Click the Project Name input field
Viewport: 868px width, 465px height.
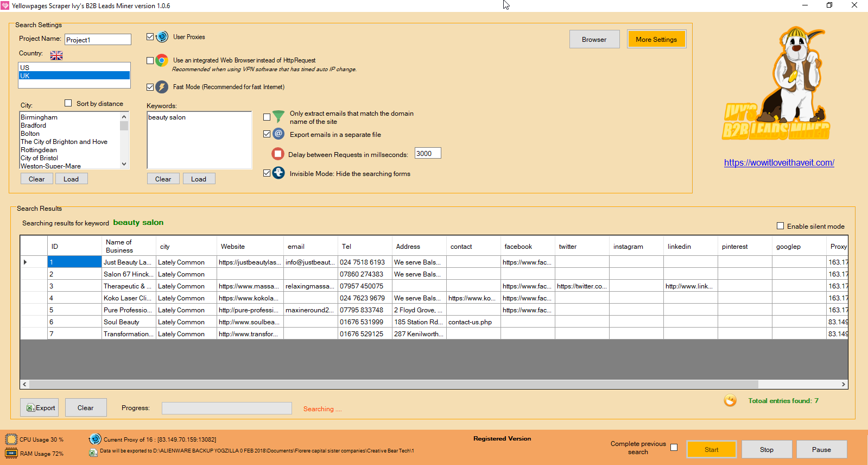click(x=98, y=40)
